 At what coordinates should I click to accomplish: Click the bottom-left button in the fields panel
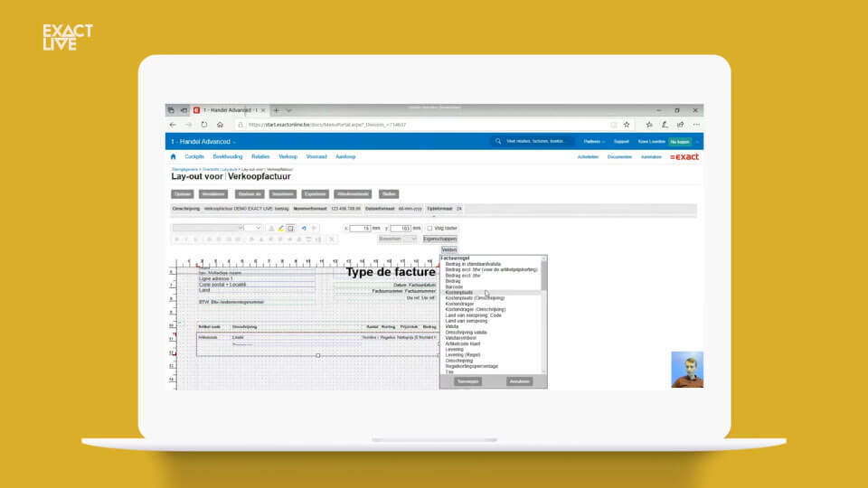pyautogui.click(x=467, y=381)
